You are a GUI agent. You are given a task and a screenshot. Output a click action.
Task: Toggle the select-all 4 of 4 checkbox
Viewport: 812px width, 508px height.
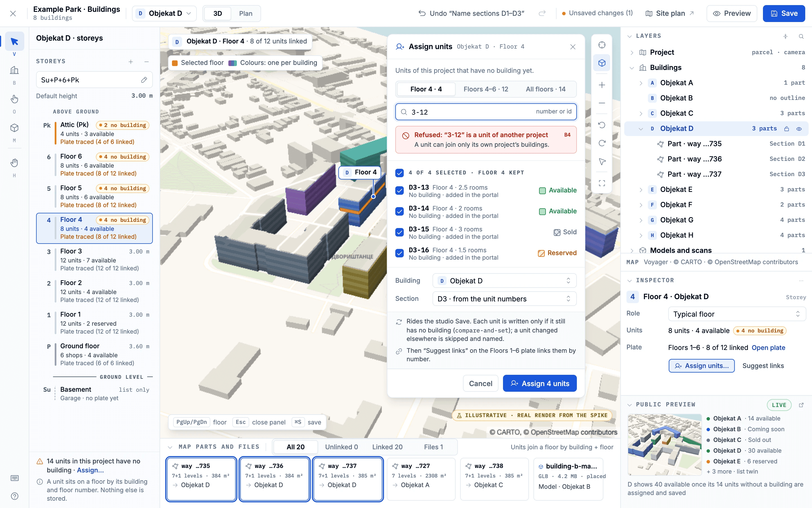(x=399, y=173)
